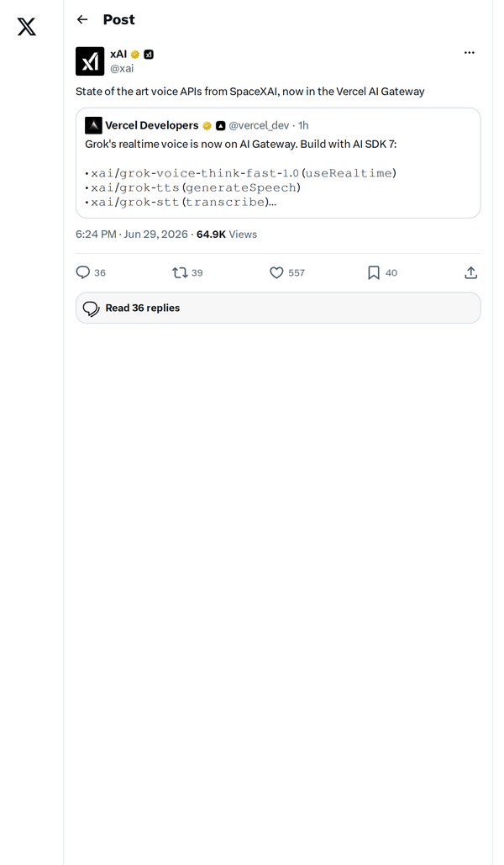Repost this post via repost icon
504x865 pixels.
click(181, 272)
